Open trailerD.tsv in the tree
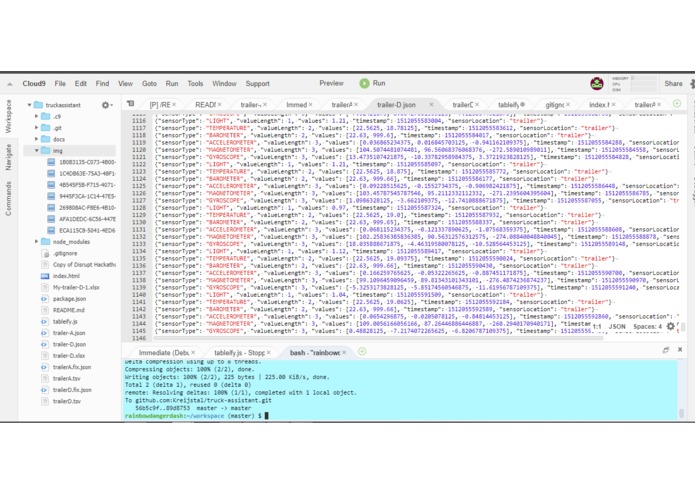 pos(66,401)
